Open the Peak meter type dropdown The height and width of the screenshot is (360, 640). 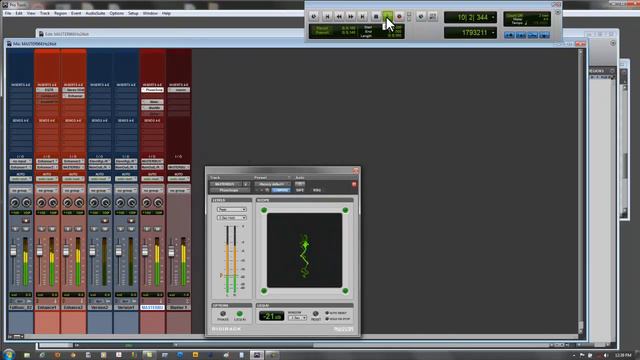[x=231, y=209]
